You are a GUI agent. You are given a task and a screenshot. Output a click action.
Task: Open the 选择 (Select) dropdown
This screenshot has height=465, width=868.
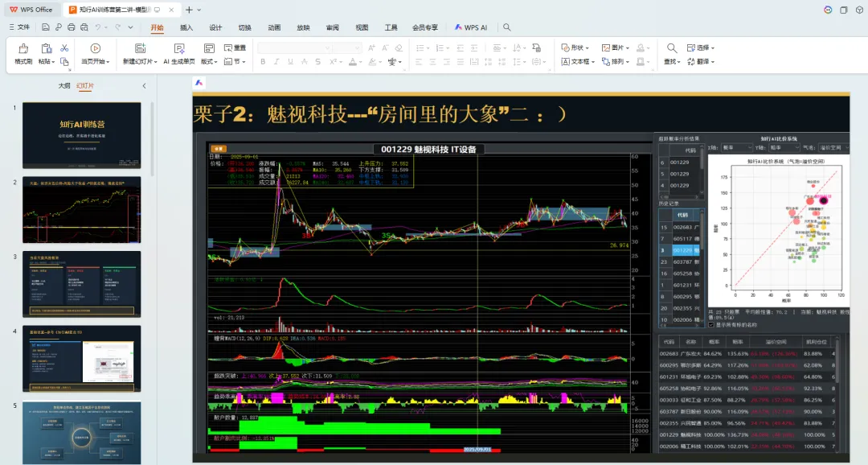pyautogui.click(x=700, y=47)
